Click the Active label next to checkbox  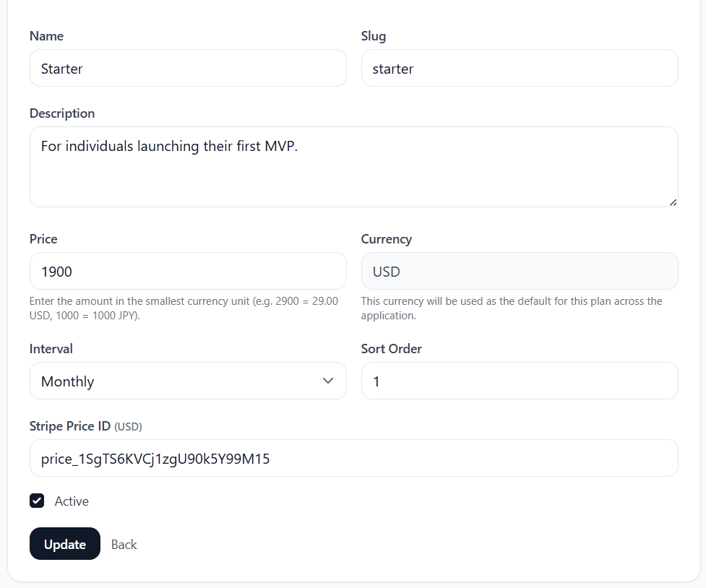[72, 501]
